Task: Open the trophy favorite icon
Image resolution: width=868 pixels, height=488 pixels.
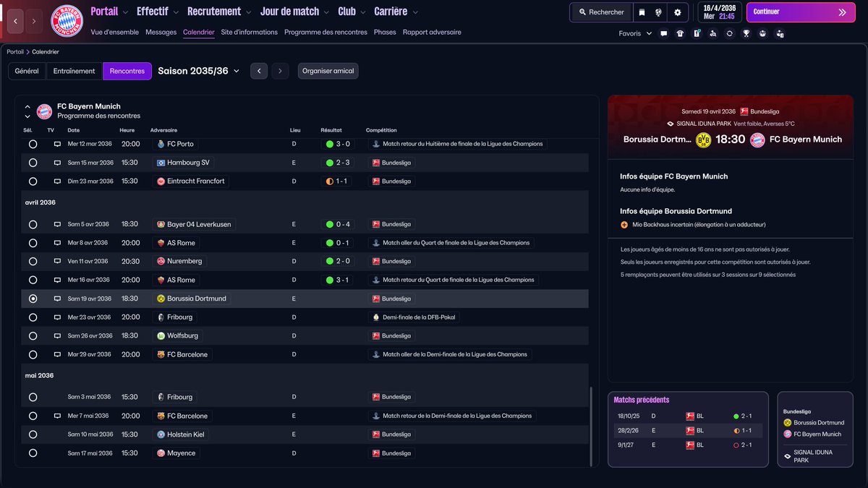Action: tap(746, 33)
